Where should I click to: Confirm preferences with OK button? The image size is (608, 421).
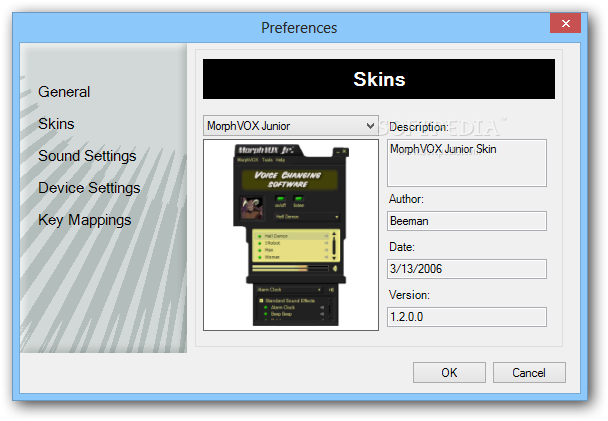click(449, 373)
